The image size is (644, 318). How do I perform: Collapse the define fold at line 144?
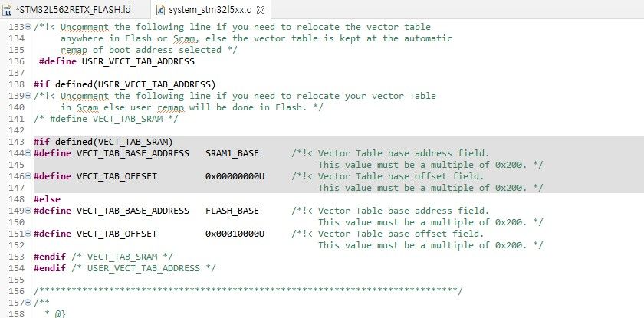coord(28,153)
